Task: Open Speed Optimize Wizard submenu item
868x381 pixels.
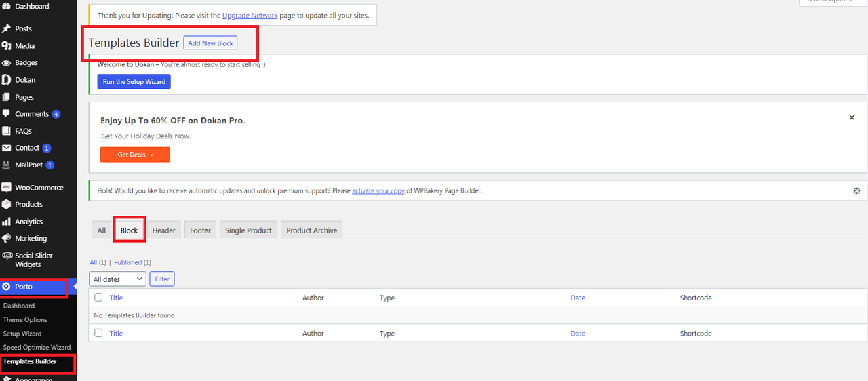Action: pyautogui.click(x=37, y=347)
